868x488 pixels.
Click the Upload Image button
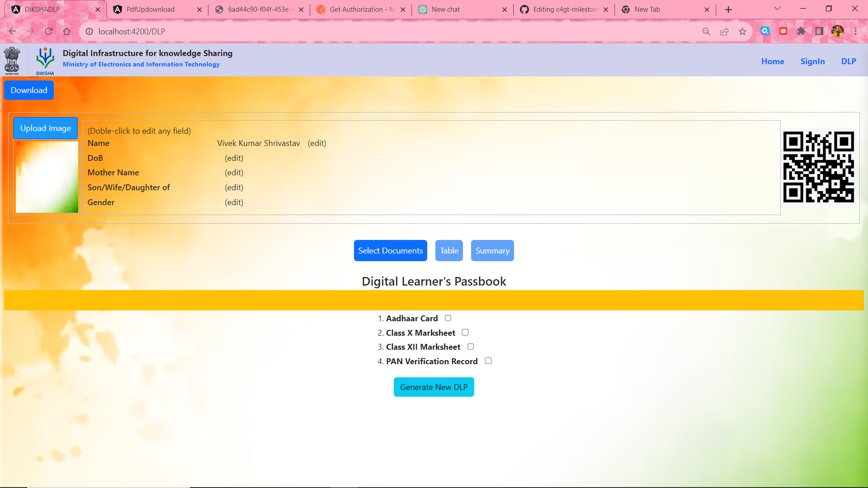(x=45, y=128)
